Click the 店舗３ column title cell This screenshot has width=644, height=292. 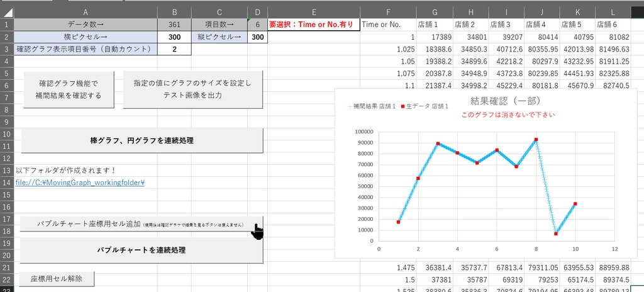coord(506,25)
